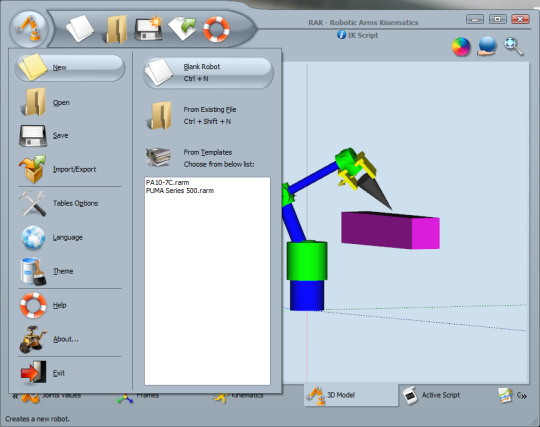
Task: Click the robotic arm application menu orb
Action: tap(29, 29)
